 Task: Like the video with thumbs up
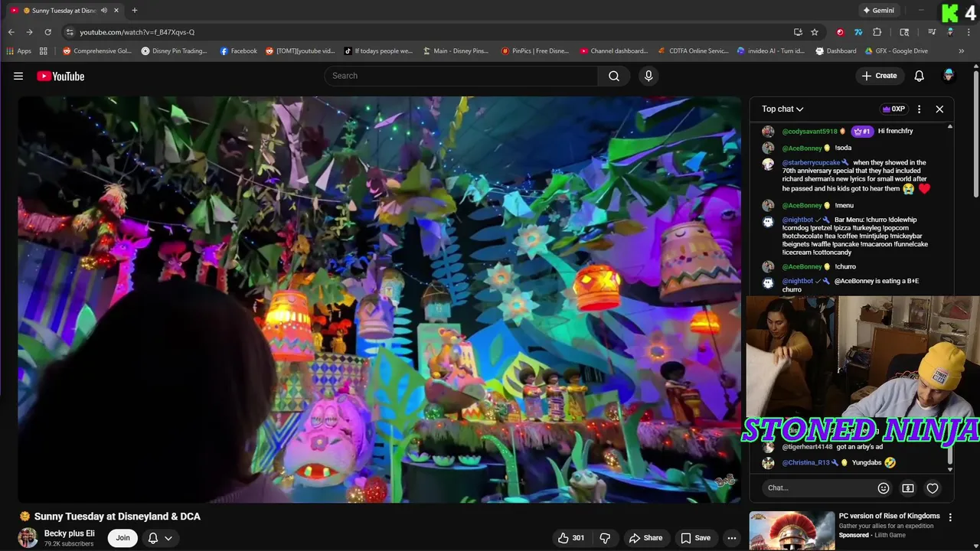pos(571,538)
